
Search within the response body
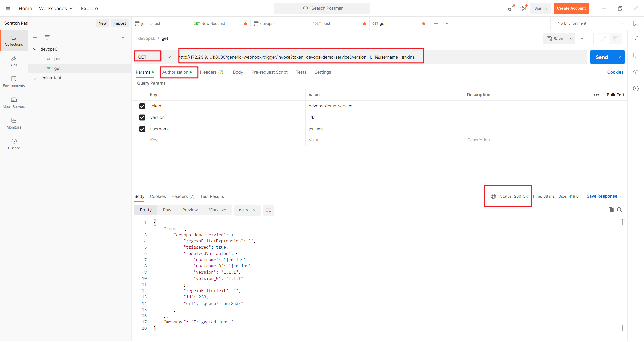[x=619, y=210]
